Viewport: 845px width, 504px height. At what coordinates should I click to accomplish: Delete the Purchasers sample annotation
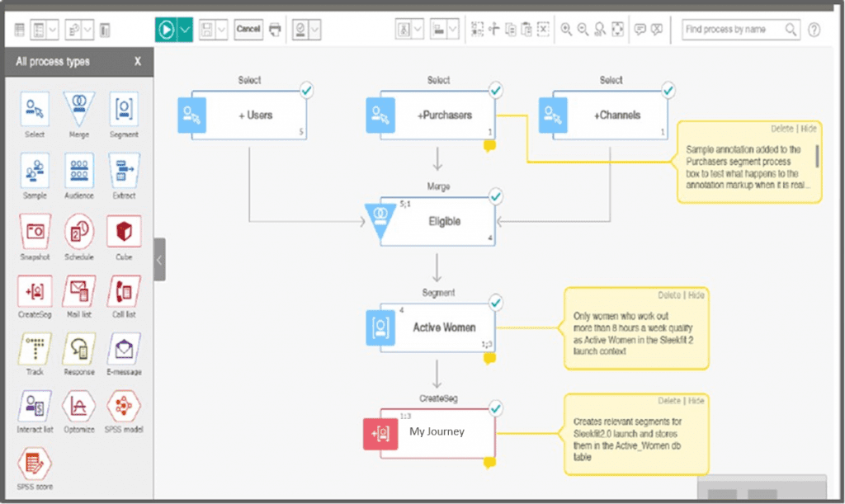tap(781, 129)
